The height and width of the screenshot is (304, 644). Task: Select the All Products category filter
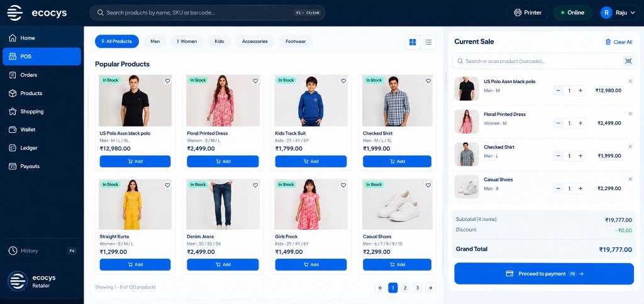(117, 42)
